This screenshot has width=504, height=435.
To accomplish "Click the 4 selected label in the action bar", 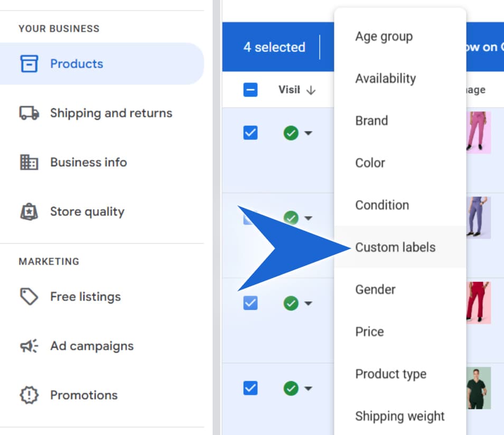I will point(274,48).
